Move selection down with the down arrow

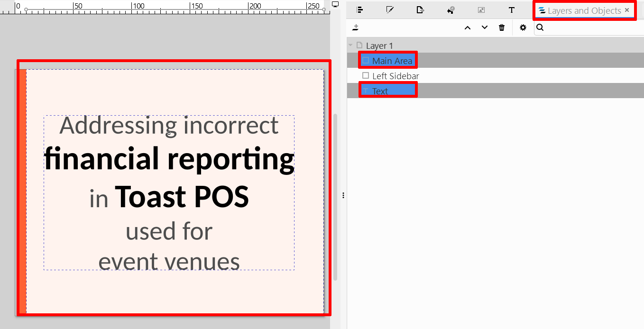coord(484,27)
